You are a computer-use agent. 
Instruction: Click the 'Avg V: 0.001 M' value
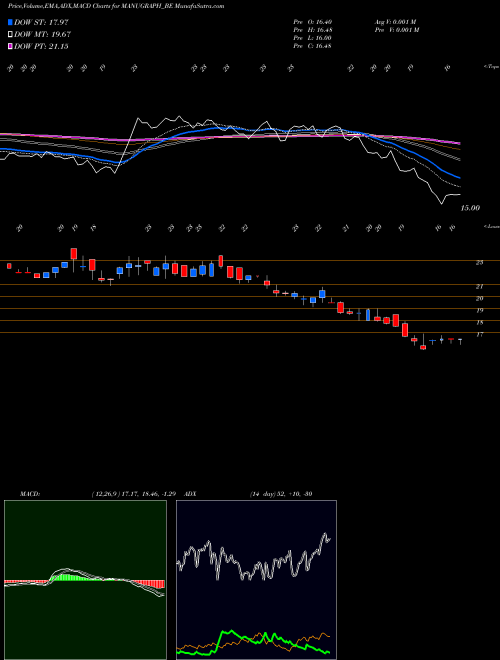click(397, 22)
